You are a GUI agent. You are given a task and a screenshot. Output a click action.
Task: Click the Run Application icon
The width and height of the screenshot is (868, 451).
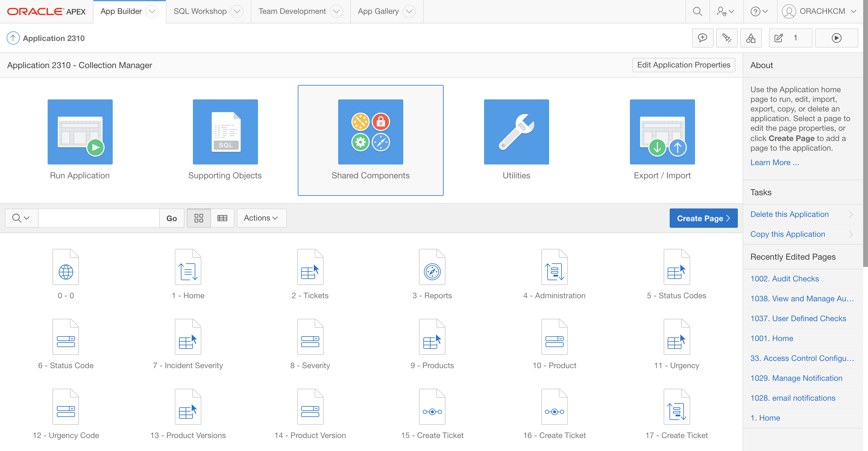pos(80,132)
